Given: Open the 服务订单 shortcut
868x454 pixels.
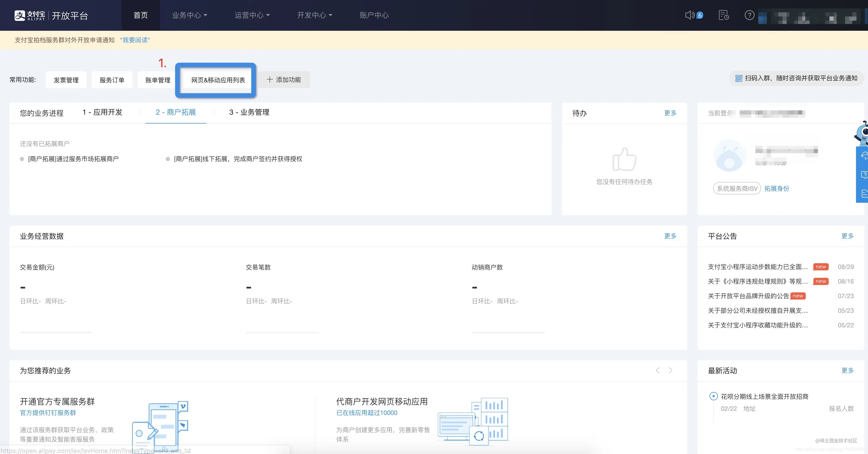Looking at the screenshot, I should [112, 80].
